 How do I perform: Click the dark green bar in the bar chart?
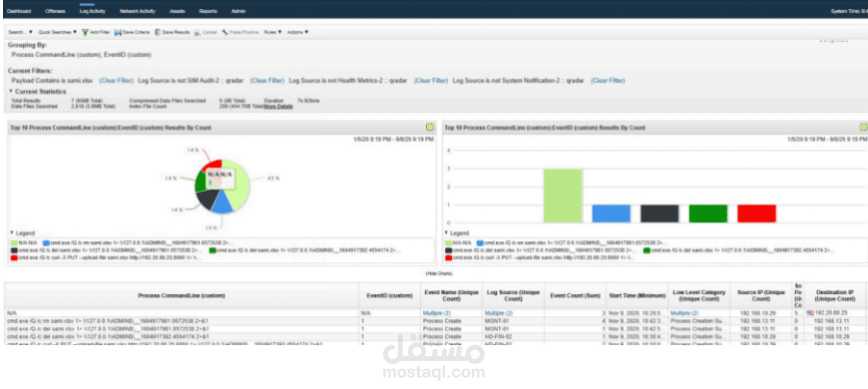(x=708, y=213)
